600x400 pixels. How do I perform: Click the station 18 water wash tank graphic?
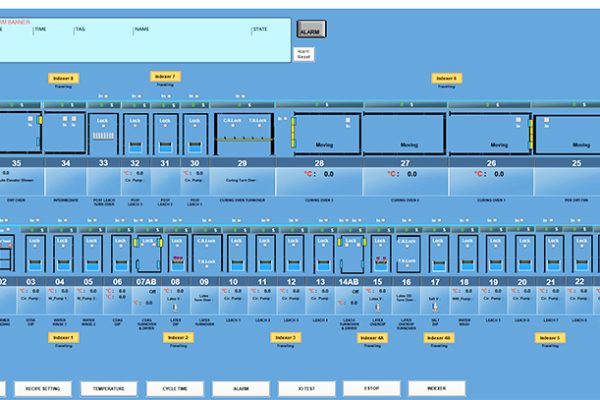[x=467, y=254]
